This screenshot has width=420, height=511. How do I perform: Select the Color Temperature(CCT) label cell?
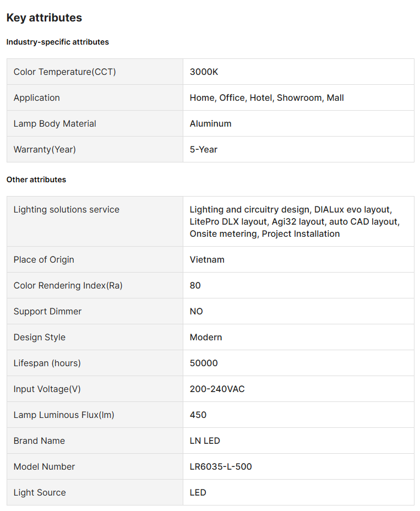pyautogui.click(x=65, y=72)
